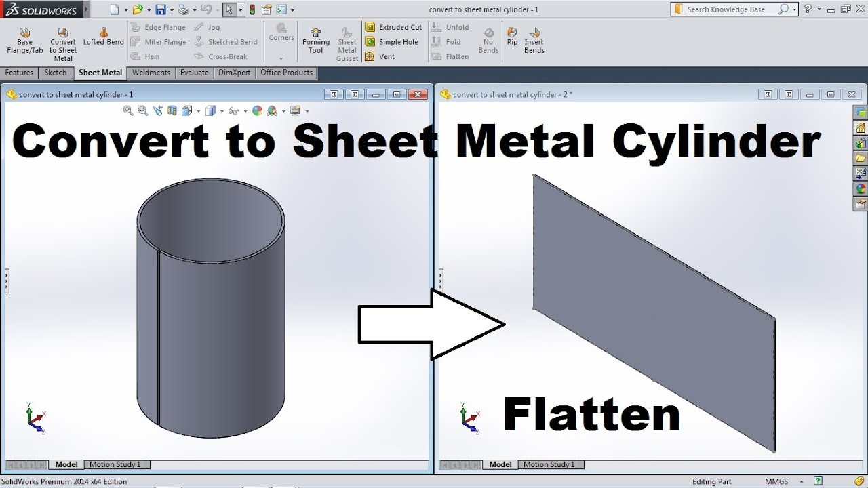The width and height of the screenshot is (868, 488).
Task: Click the Simple Hole tool
Action: [391, 42]
